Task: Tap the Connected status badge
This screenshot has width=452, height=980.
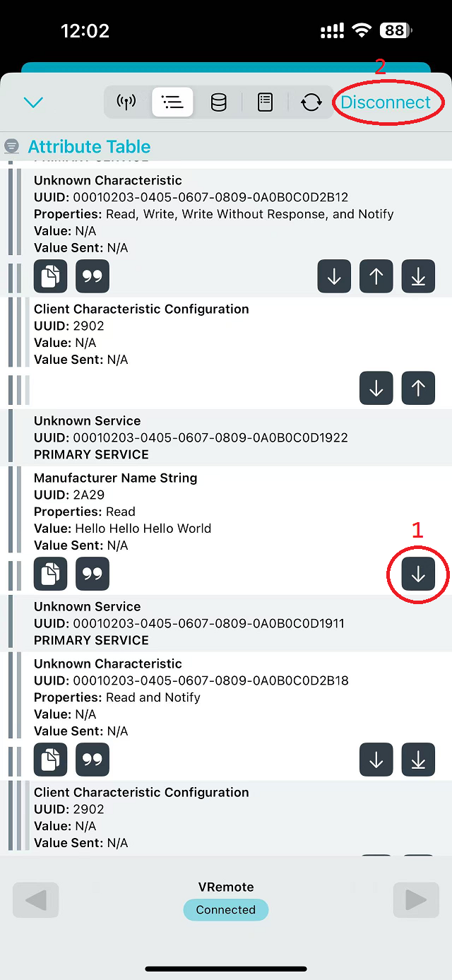Action: tap(226, 910)
